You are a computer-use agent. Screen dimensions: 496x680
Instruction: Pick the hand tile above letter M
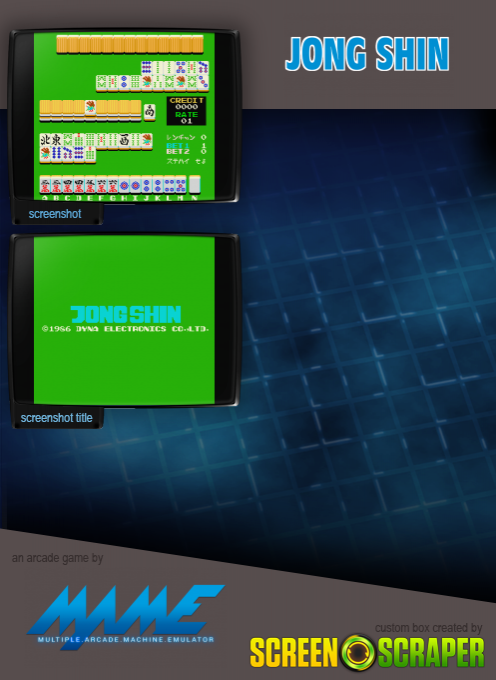pos(180,185)
